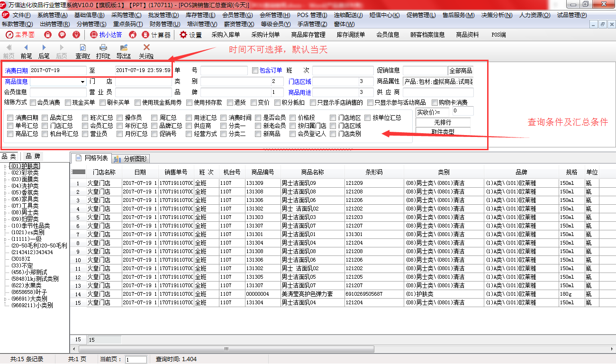Expand the (10)季节性品类 tree node
The width and height of the screenshot is (616, 364).
pos(5,226)
